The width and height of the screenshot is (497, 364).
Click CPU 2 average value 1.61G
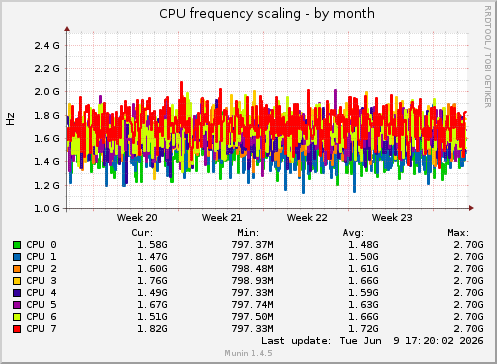coord(363,269)
